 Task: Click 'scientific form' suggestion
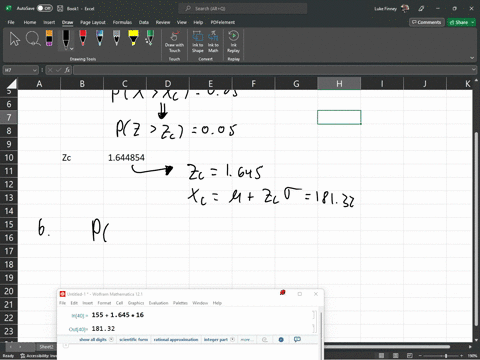133,339
